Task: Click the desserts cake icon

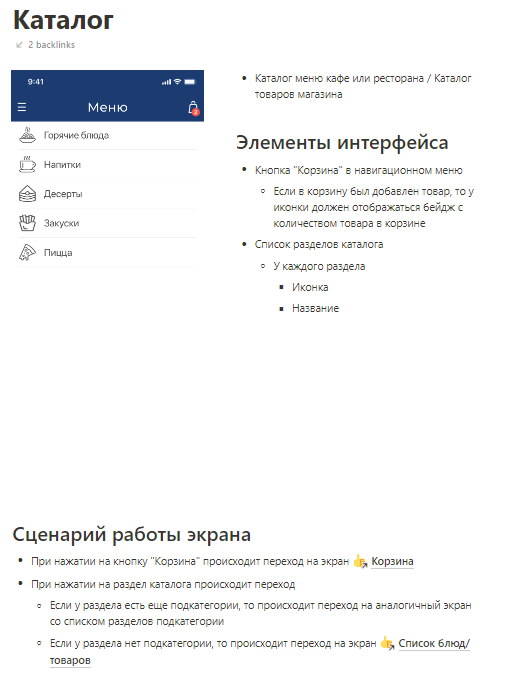Action: 28,194
